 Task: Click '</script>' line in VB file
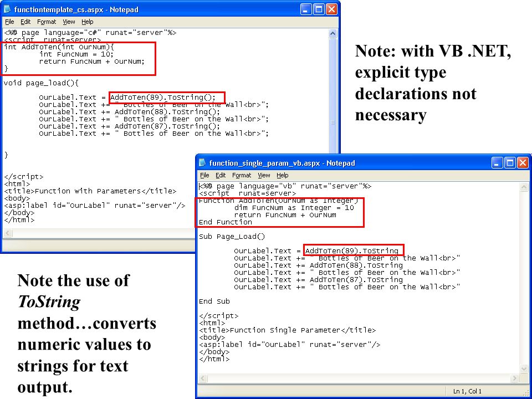(x=218, y=315)
